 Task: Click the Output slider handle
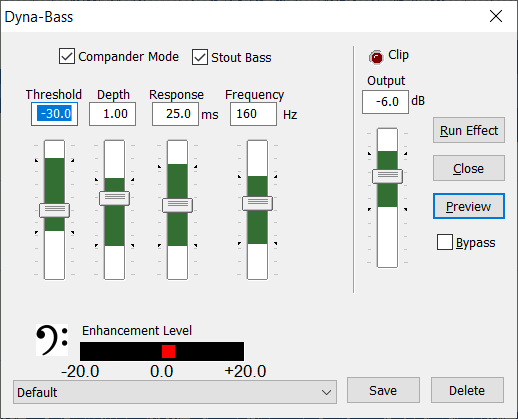click(x=387, y=176)
